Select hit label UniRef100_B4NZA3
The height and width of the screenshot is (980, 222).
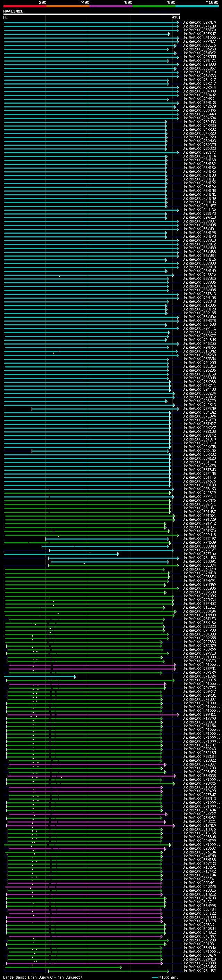(199, 898)
